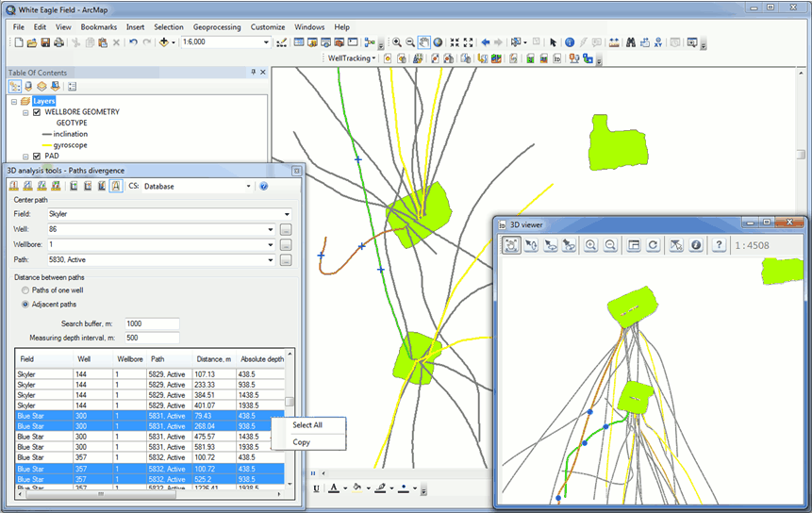Image resolution: width=812 pixels, height=513 pixels.
Task: Toggle WELLBORE GEOMETRY layer visibility
Action: point(37,112)
